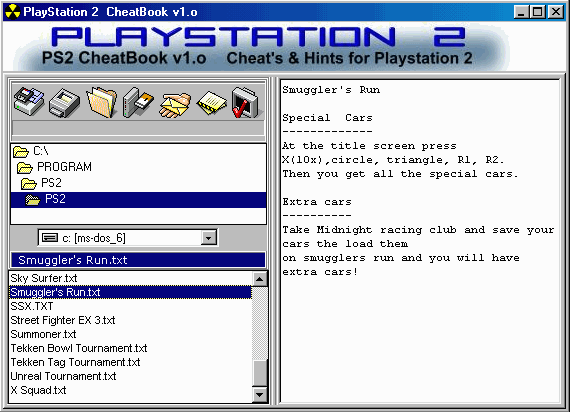Screen dimensions: 570x412
Task: Click the file list scroll up arrow
Action: point(260,279)
